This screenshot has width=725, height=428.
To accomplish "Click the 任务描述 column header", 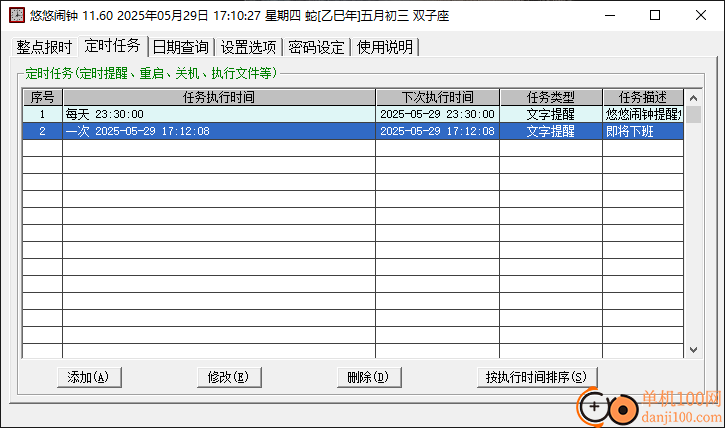I will tap(643, 98).
